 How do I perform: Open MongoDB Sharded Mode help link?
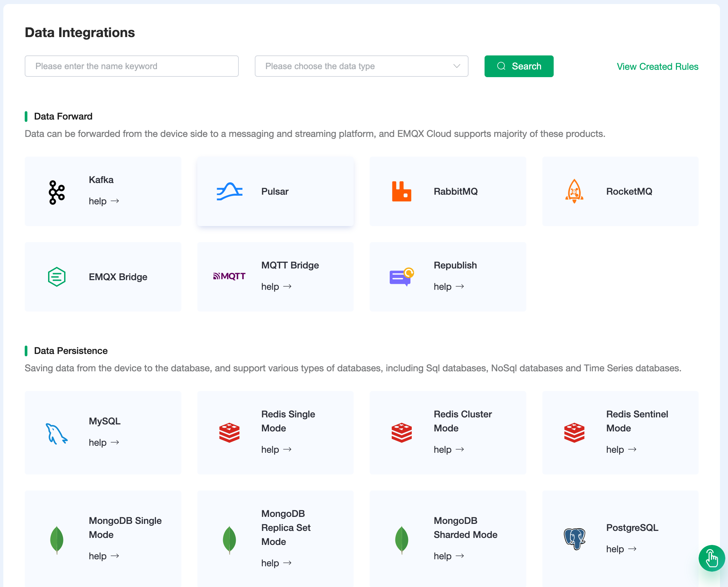pos(449,556)
